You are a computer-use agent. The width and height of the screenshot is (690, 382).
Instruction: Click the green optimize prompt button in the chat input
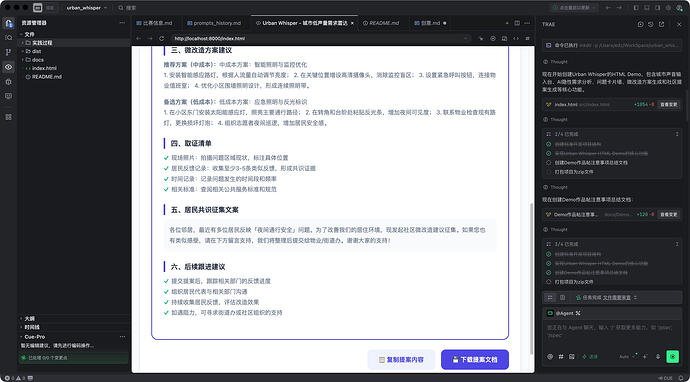(x=589, y=356)
